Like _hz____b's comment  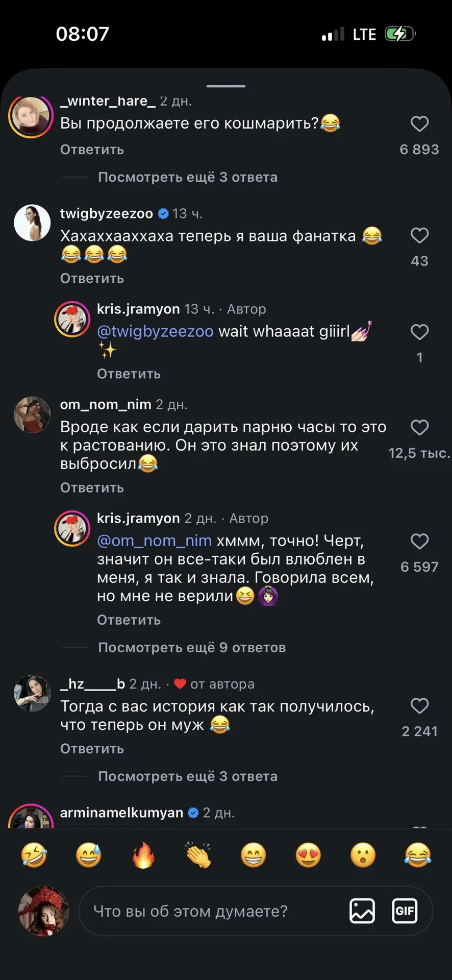(x=419, y=706)
